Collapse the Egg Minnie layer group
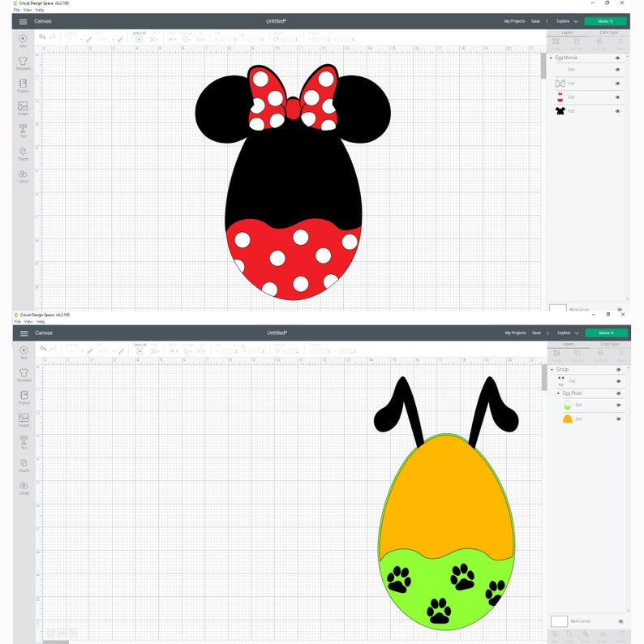The width and height of the screenshot is (644, 644). 552,58
